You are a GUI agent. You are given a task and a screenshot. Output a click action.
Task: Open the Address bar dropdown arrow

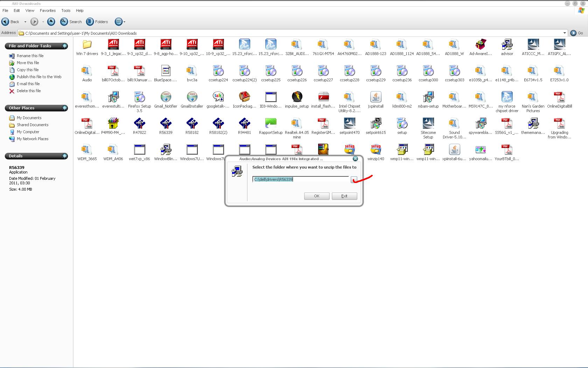(565, 33)
